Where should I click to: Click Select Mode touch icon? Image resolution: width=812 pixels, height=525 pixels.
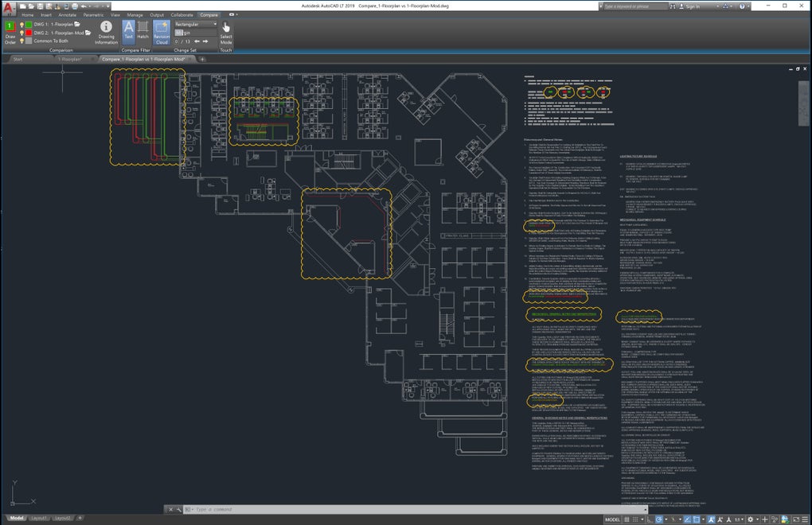(226, 29)
